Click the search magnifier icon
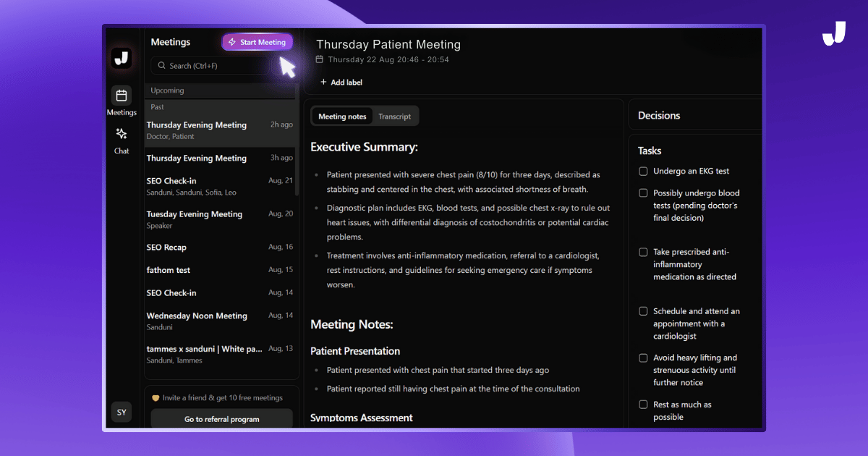 [161, 66]
